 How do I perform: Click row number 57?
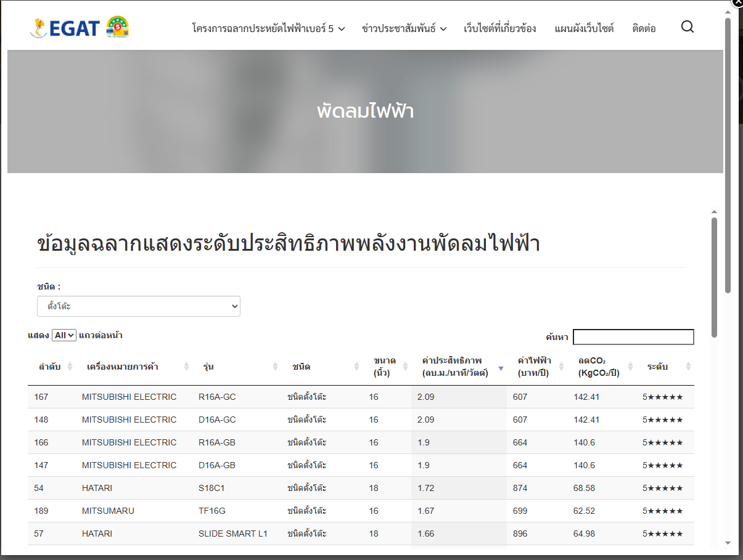39,534
